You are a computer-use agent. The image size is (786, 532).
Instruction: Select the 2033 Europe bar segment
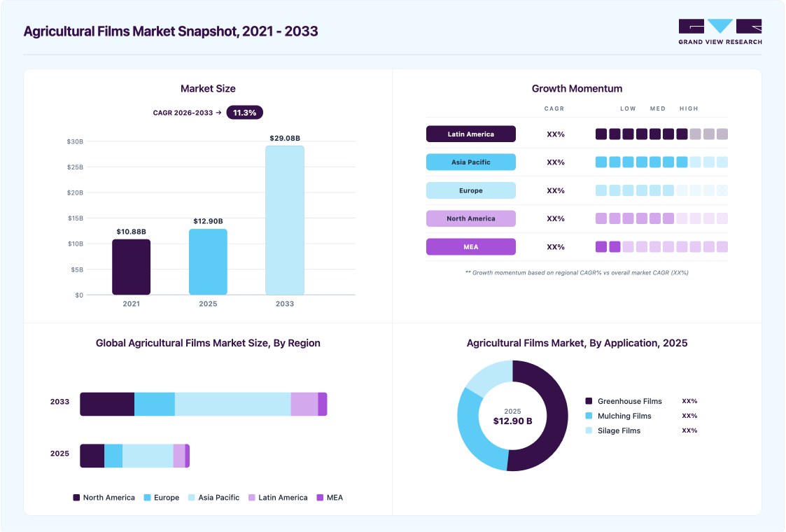coord(155,404)
